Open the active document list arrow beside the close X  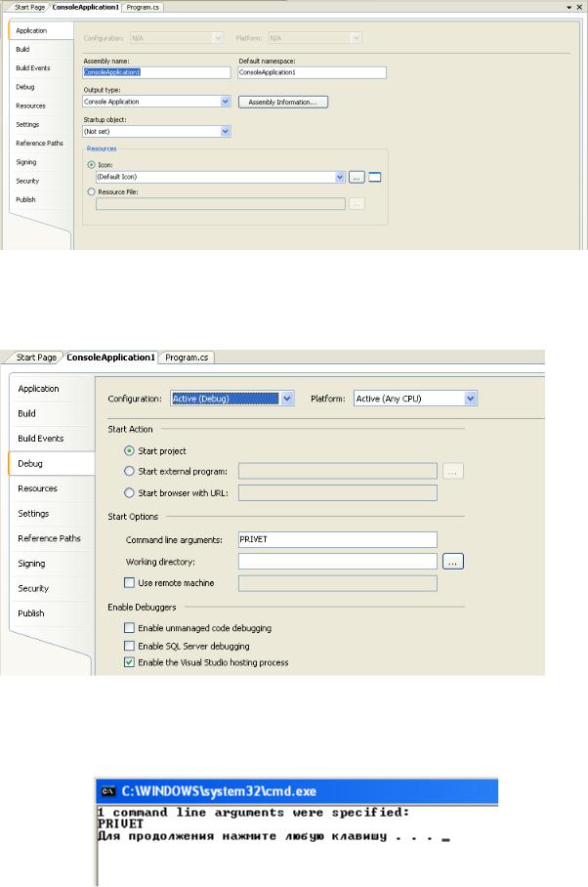(x=569, y=8)
